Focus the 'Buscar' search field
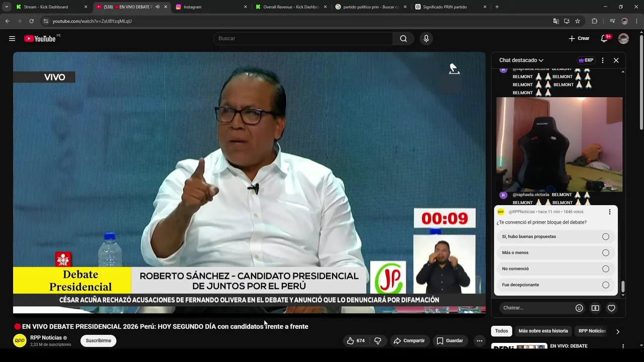 (303, 39)
